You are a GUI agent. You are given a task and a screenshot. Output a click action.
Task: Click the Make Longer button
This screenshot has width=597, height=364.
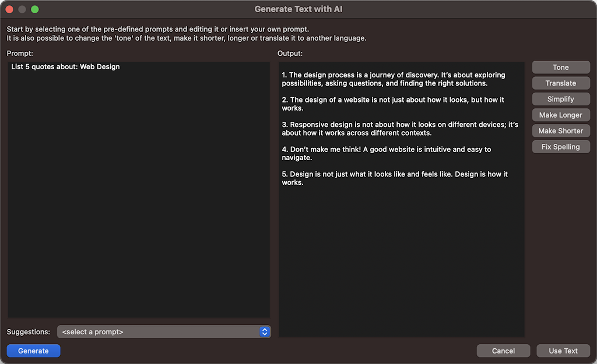561,115
